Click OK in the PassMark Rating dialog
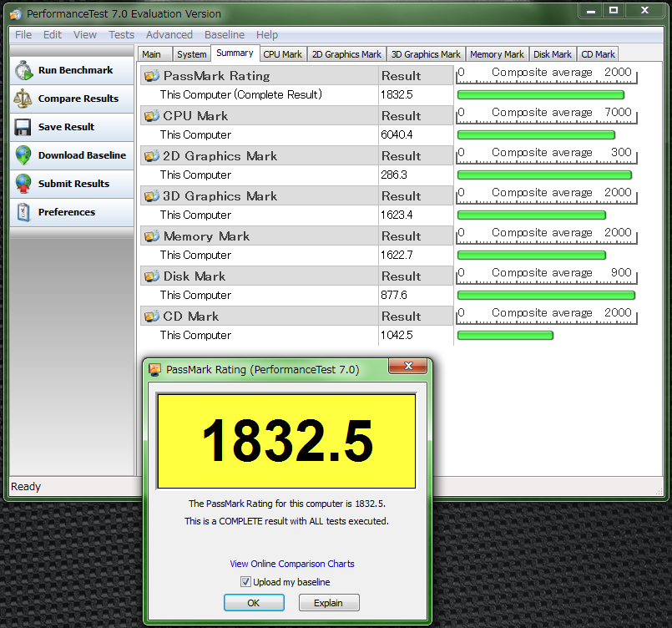Image resolution: width=672 pixels, height=628 pixels. 254,603
